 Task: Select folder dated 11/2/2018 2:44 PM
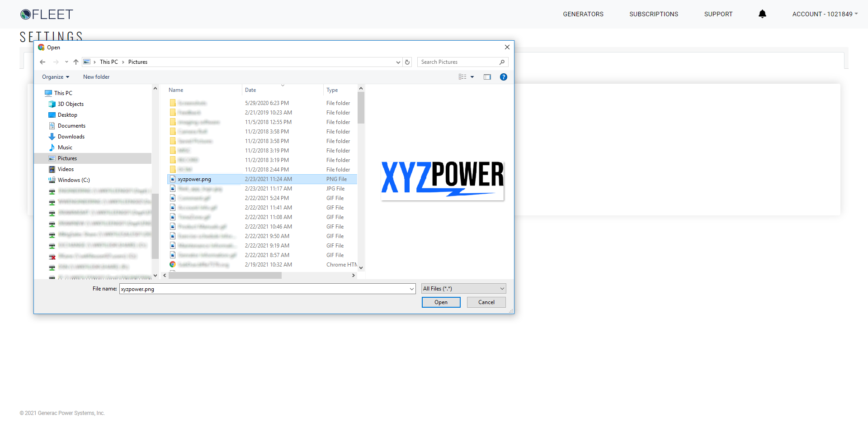(x=262, y=170)
